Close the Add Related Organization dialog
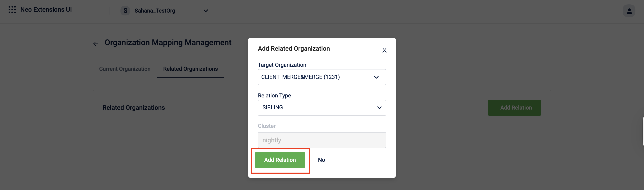The image size is (644, 190). 384,50
